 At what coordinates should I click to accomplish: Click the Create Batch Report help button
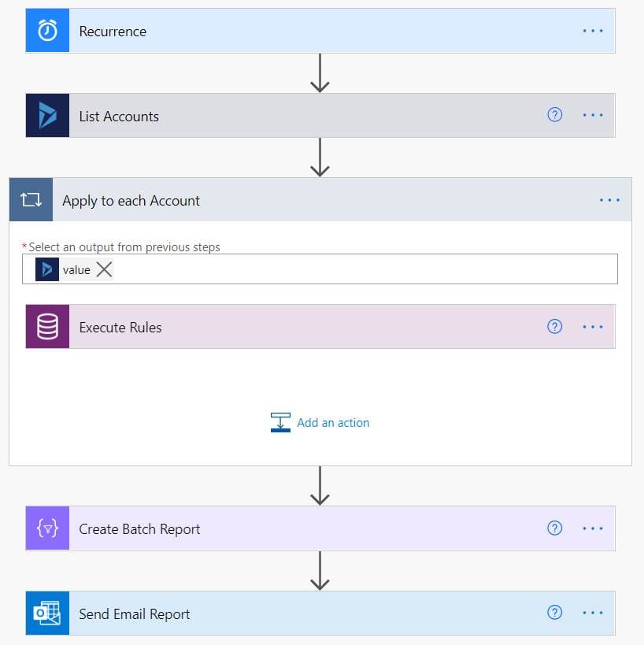click(x=555, y=528)
